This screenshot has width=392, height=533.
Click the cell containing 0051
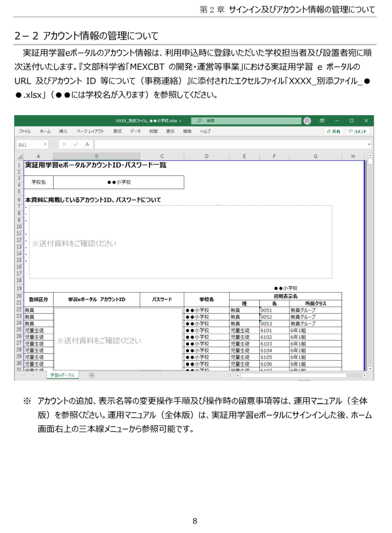pyautogui.click(x=274, y=310)
